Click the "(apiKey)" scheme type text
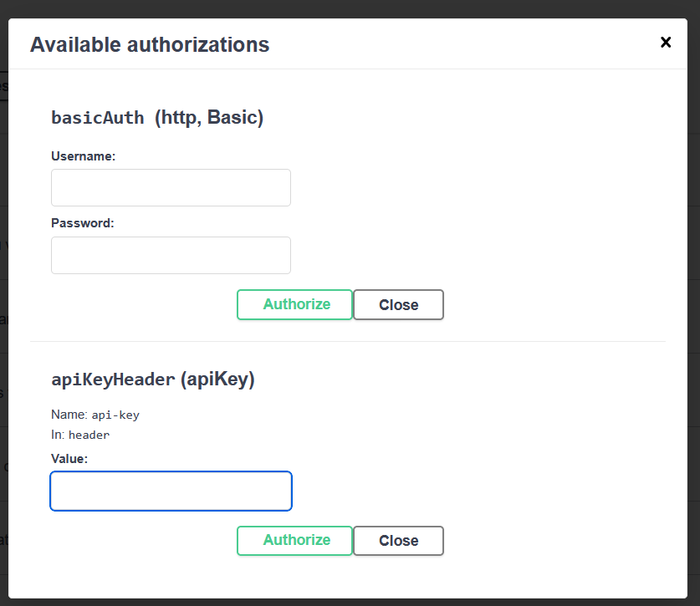 pos(217,379)
